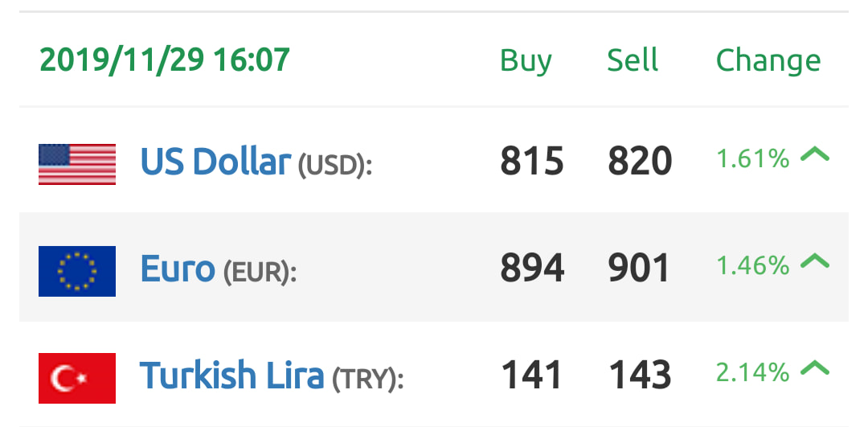Click the United States flag icon
Screen dimensions: 868x427
pyautogui.click(x=77, y=164)
